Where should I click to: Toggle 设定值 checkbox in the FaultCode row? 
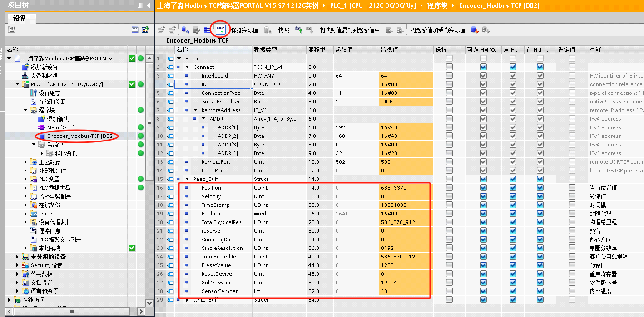coord(572,214)
